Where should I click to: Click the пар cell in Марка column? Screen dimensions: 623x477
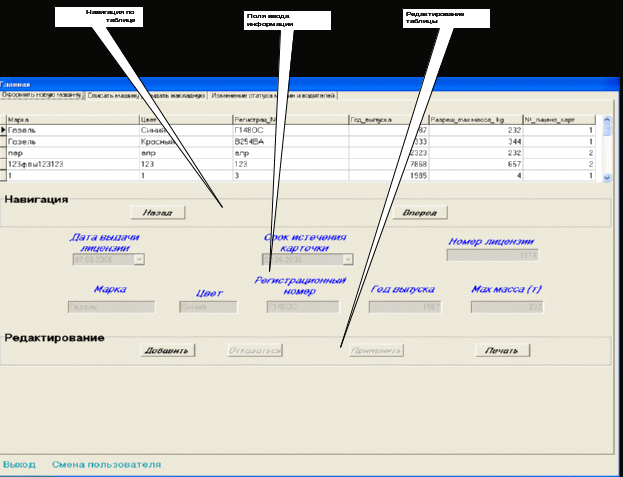(x=73, y=153)
